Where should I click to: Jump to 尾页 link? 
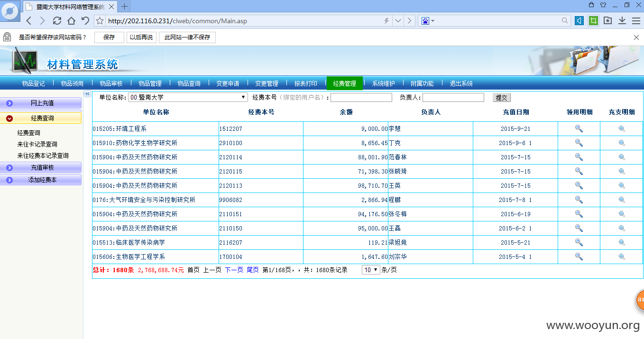pos(253,270)
